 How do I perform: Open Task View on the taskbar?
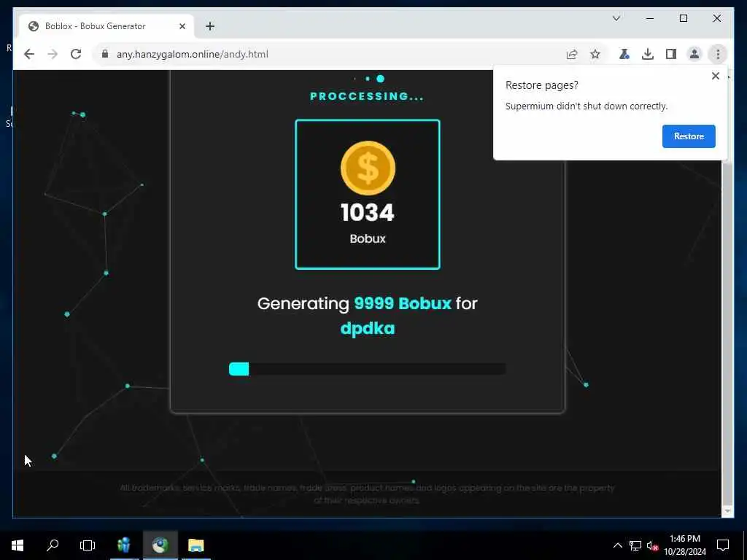tap(88, 545)
